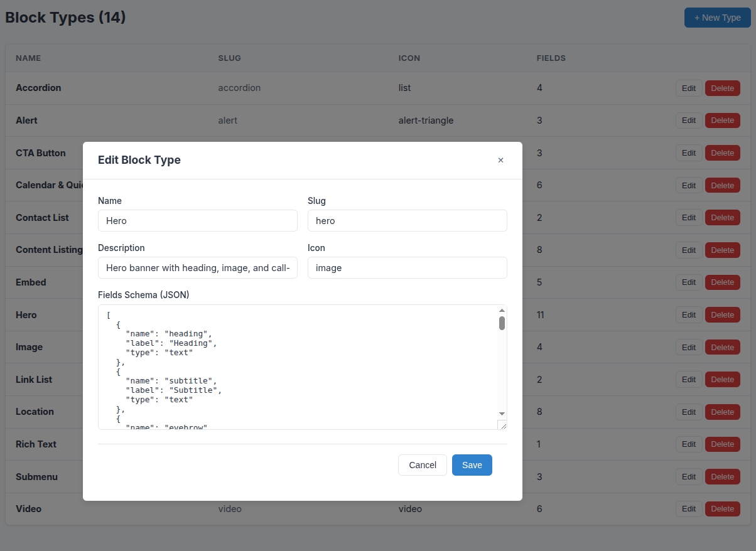This screenshot has width=756, height=551.
Task: Edit the CTA Button block type
Action: click(688, 152)
